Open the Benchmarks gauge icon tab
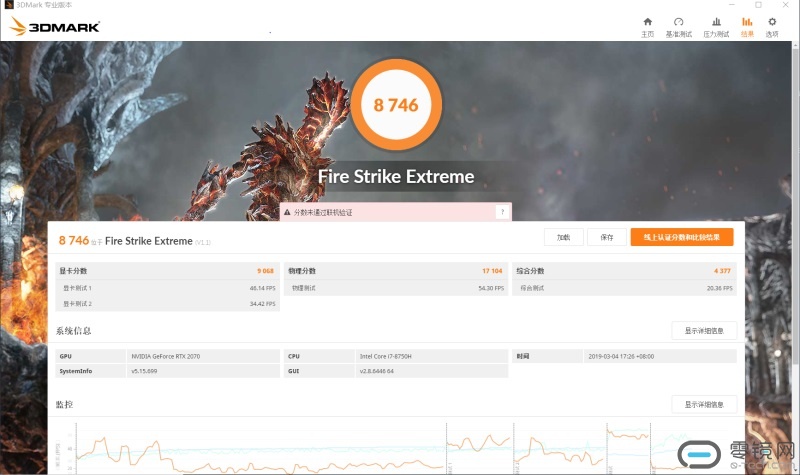This screenshot has height=475, width=800. pos(679,22)
